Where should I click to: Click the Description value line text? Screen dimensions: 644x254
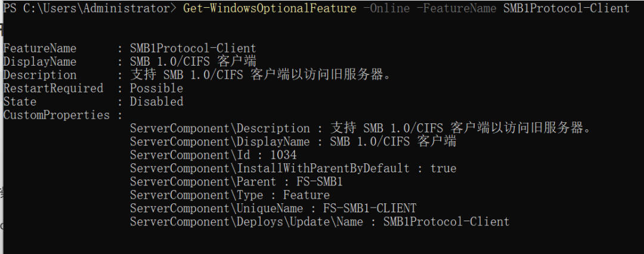260,75
